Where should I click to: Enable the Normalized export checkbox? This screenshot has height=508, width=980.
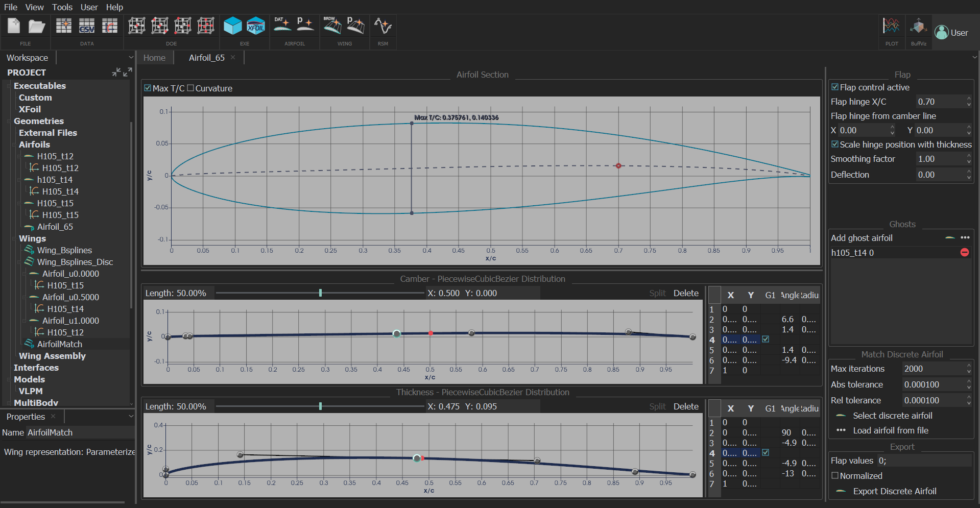coord(835,475)
